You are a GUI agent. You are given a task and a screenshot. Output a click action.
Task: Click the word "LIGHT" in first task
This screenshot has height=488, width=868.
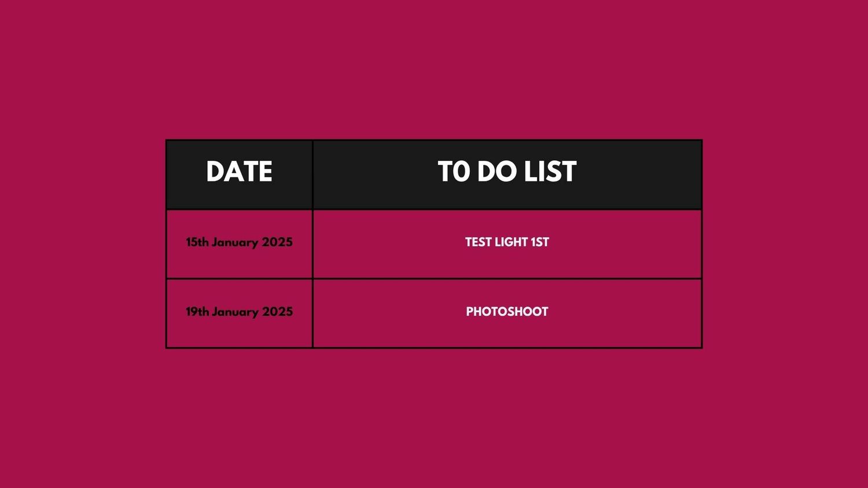pos(512,242)
